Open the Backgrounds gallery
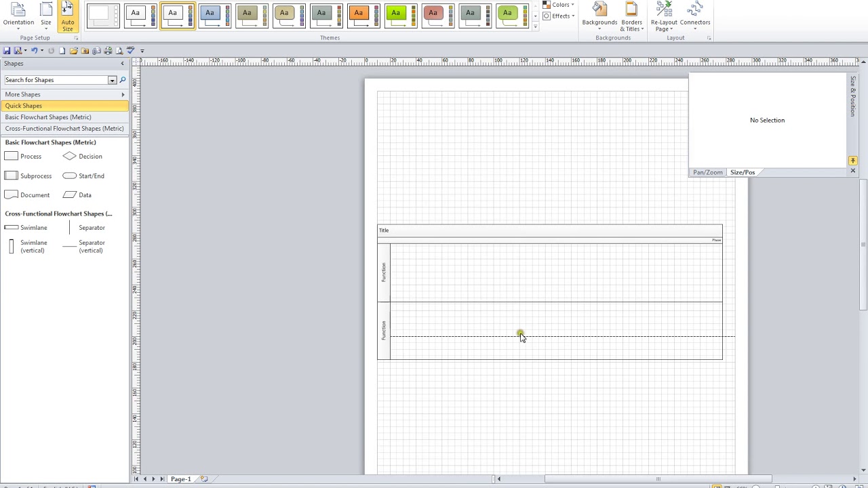 (x=599, y=16)
